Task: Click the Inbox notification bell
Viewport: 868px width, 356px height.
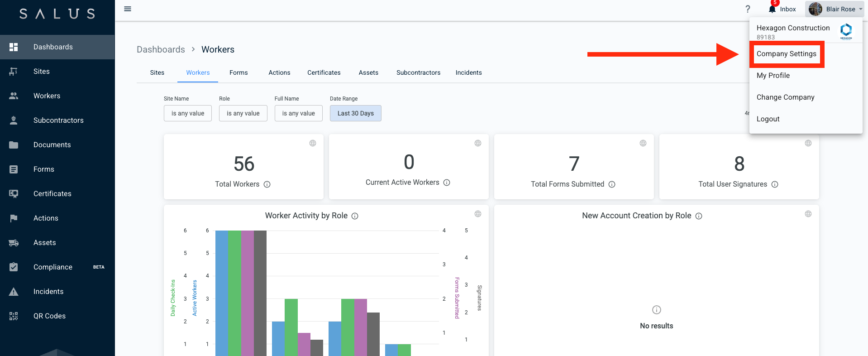Action: coord(772,9)
